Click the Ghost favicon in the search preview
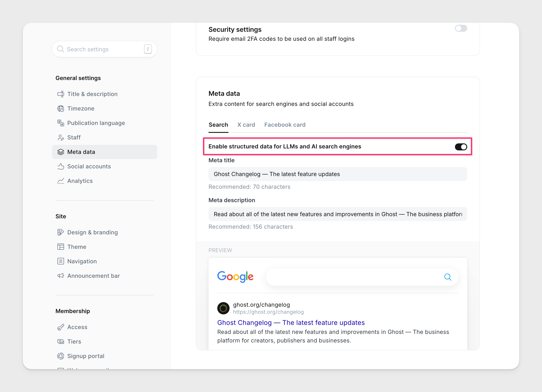542x392 pixels. coord(223,308)
